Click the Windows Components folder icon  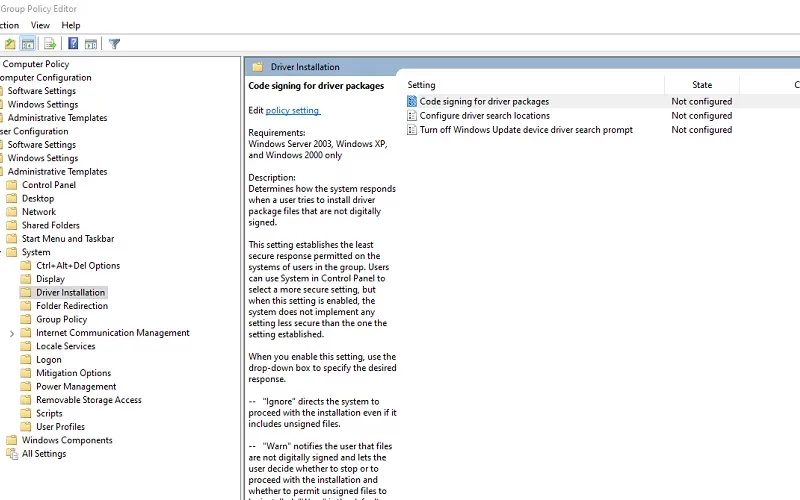(x=11, y=440)
